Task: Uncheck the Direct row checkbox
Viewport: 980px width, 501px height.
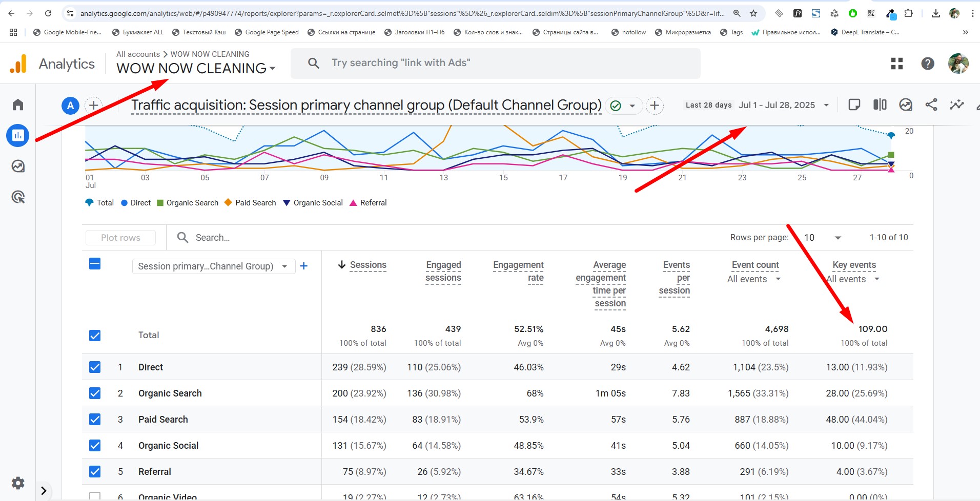Action: 95,367
